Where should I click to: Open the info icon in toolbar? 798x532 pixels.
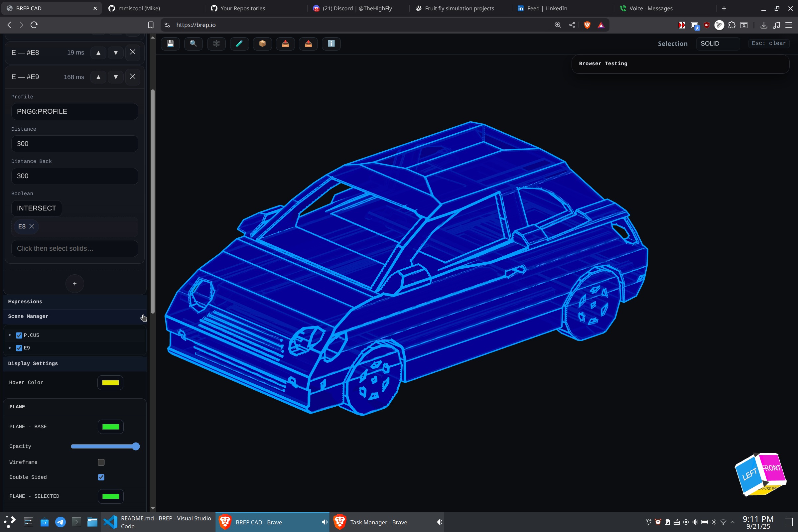pos(331,44)
